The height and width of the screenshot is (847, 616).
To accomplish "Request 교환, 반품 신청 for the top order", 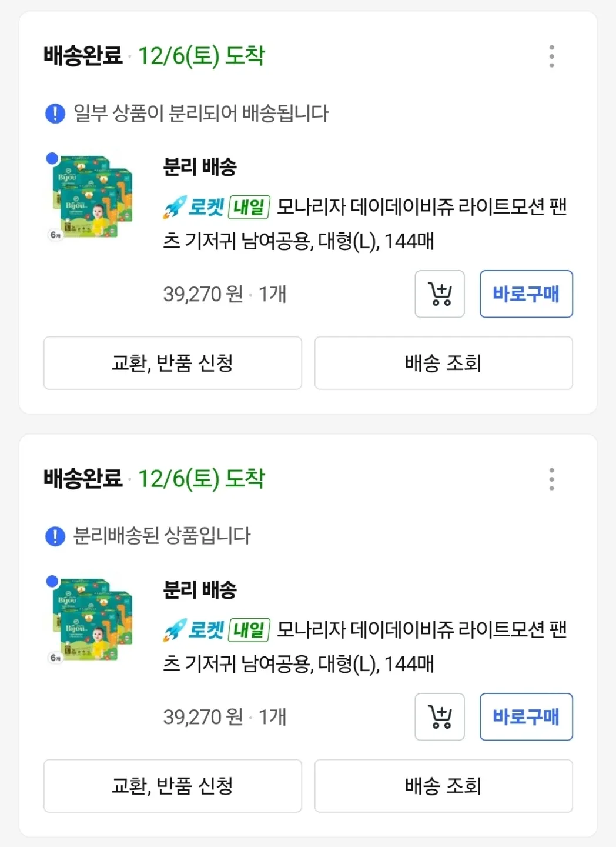I will click(173, 363).
